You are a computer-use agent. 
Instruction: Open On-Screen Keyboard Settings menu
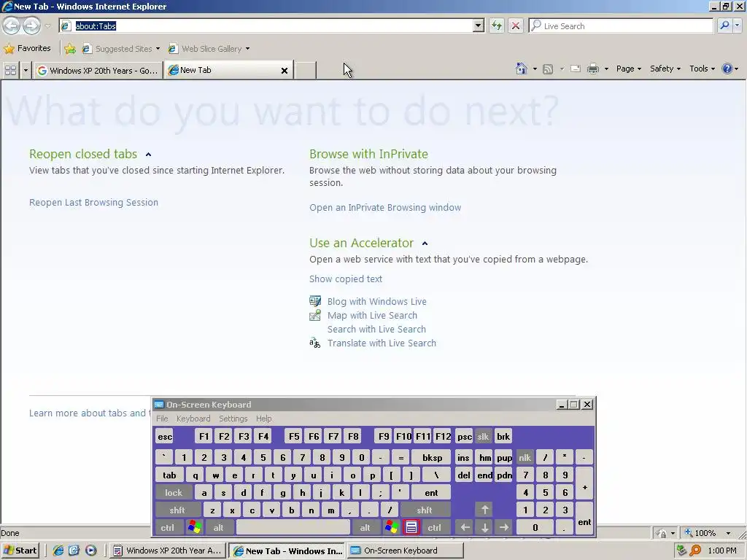pyautogui.click(x=233, y=418)
